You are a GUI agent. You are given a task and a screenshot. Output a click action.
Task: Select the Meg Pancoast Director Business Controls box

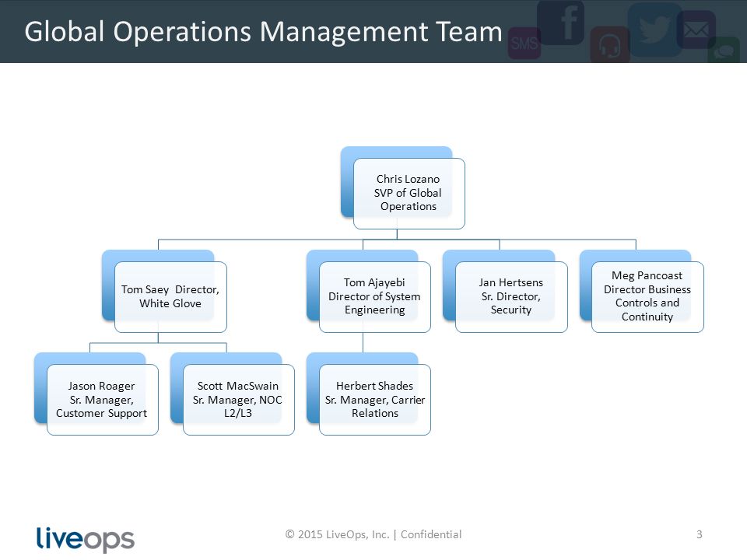coord(647,296)
